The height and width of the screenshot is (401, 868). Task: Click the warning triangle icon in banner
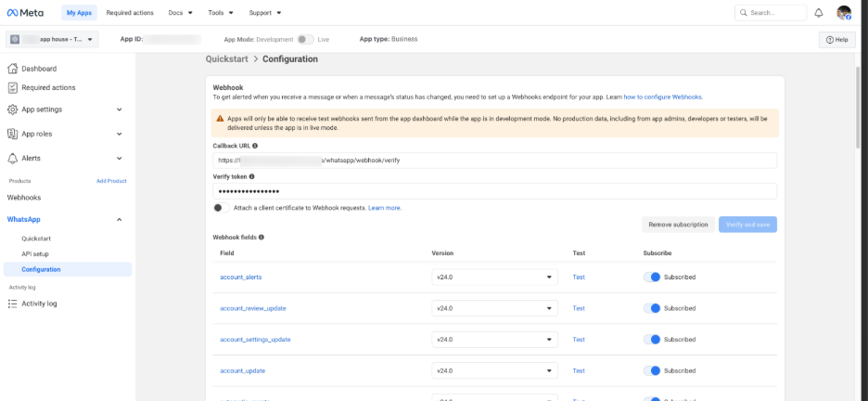(x=221, y=119)
